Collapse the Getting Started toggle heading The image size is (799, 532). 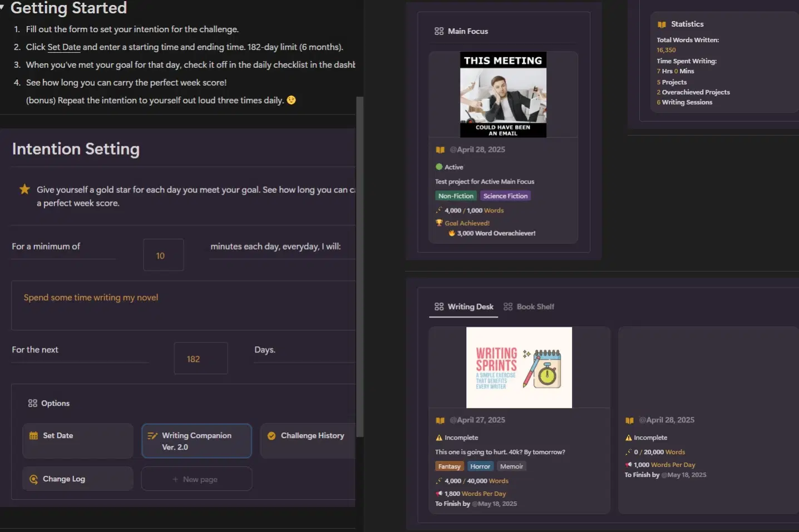click(x=2, y=8)
